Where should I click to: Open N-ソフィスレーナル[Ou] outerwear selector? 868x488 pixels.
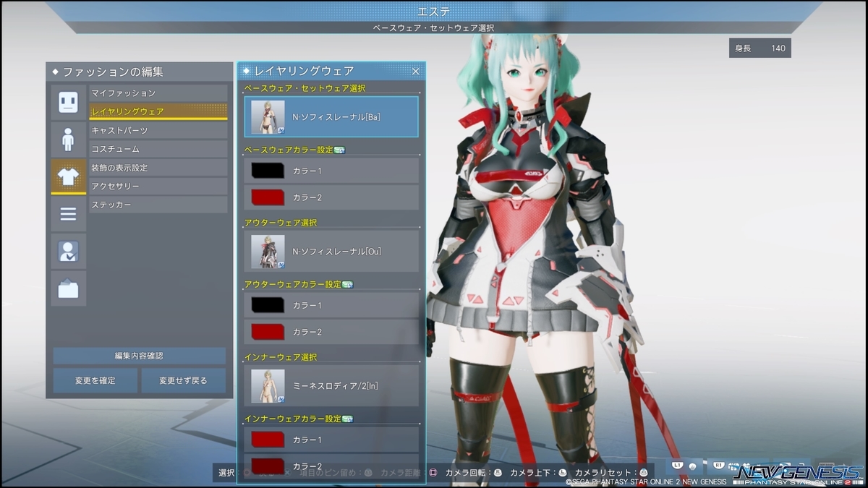(x=331, y=249)
